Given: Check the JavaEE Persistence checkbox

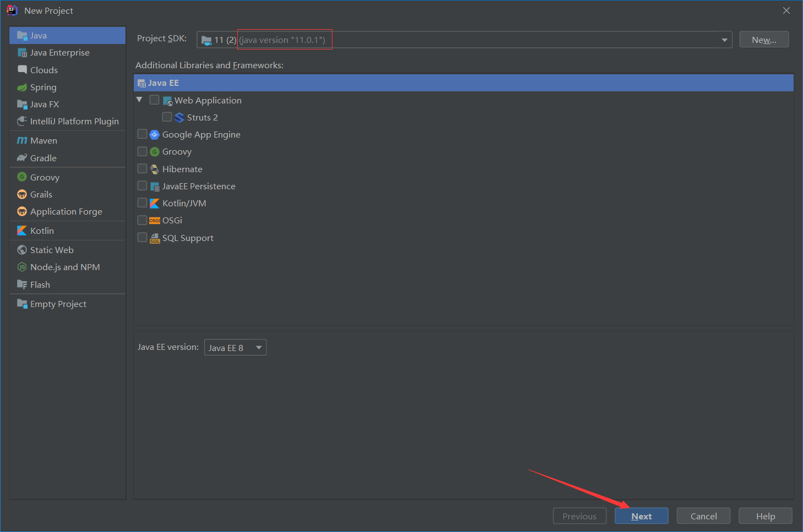Looking at the screenshot, I should coord(143,186).
